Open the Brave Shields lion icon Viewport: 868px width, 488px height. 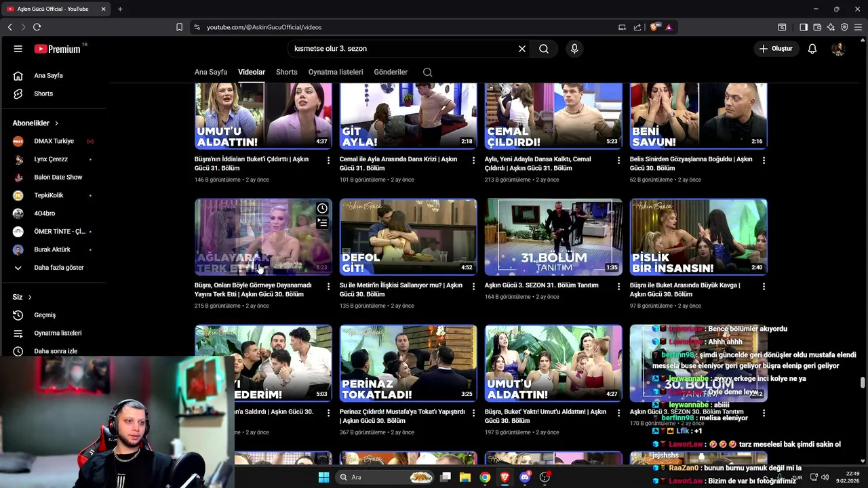click(654, 27)
